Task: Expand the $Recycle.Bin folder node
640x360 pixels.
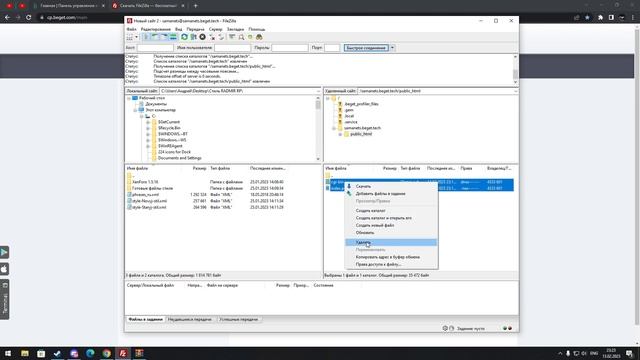Action: click(x=148, y=128)
